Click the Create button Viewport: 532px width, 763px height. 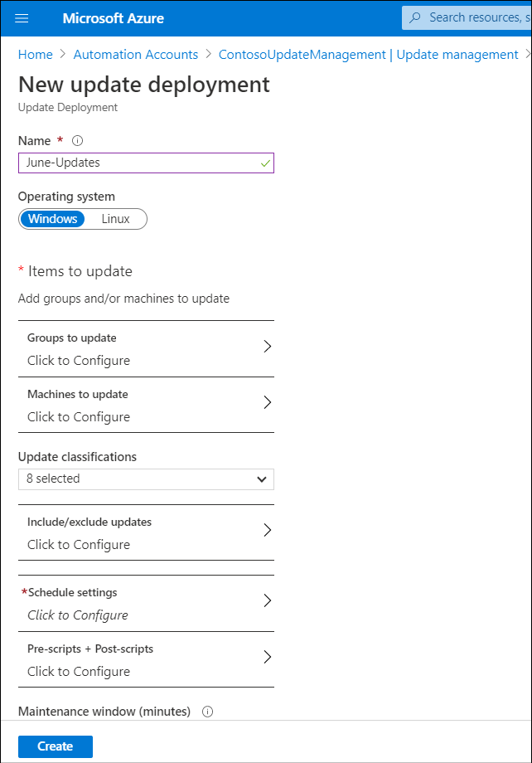[56, 746]
